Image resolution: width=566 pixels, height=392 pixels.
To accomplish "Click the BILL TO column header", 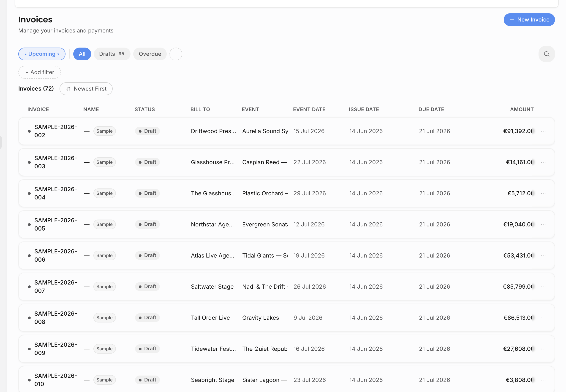I will (x=200, y=110).
